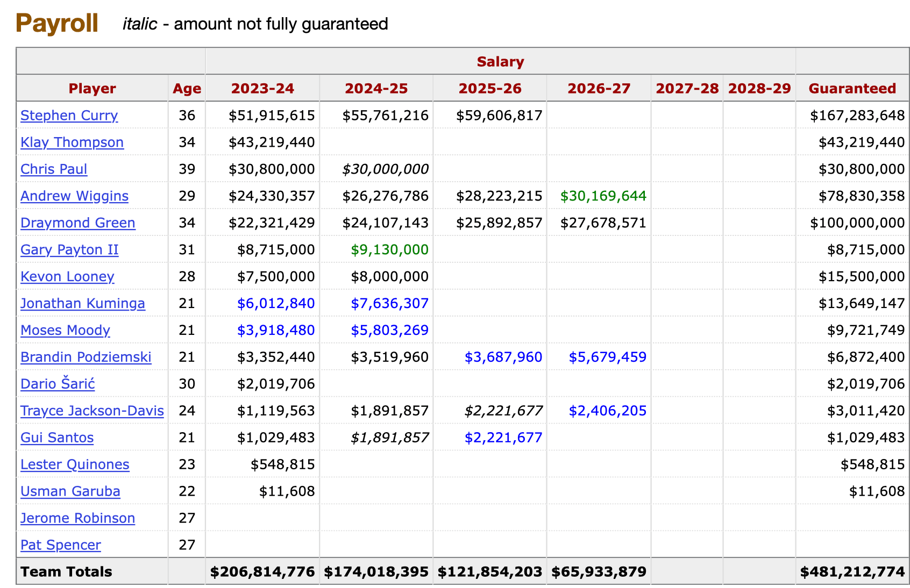Click the 2024-25 team total $174,018,395
Viewport: 910px width, 588px height.
coord(376,572)
